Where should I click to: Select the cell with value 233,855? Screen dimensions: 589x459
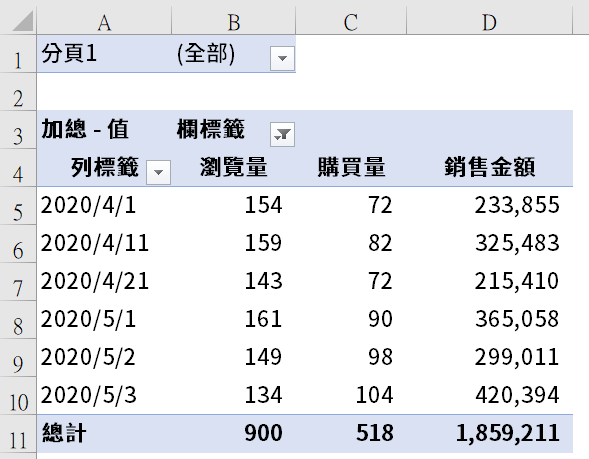[489, 206]
